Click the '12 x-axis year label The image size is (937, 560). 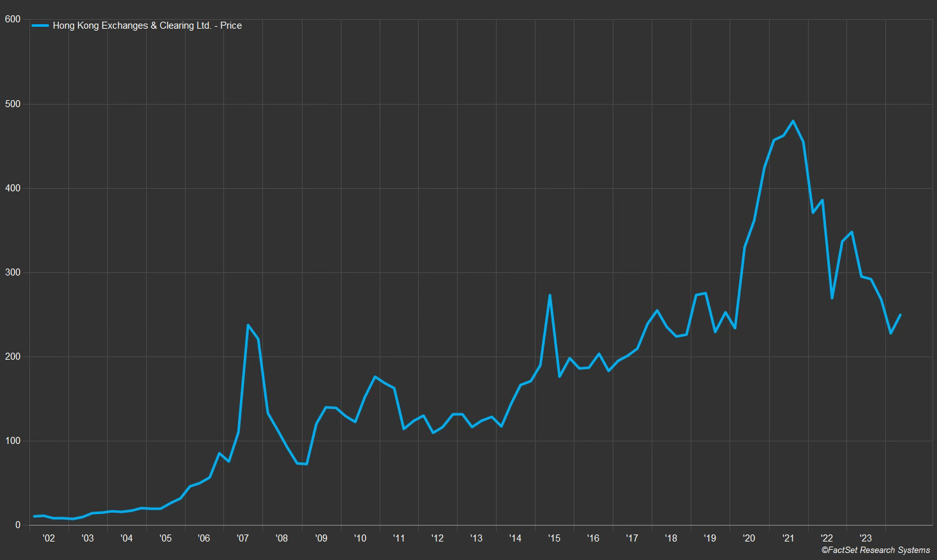pyautogui.click(x=437, y=538)
